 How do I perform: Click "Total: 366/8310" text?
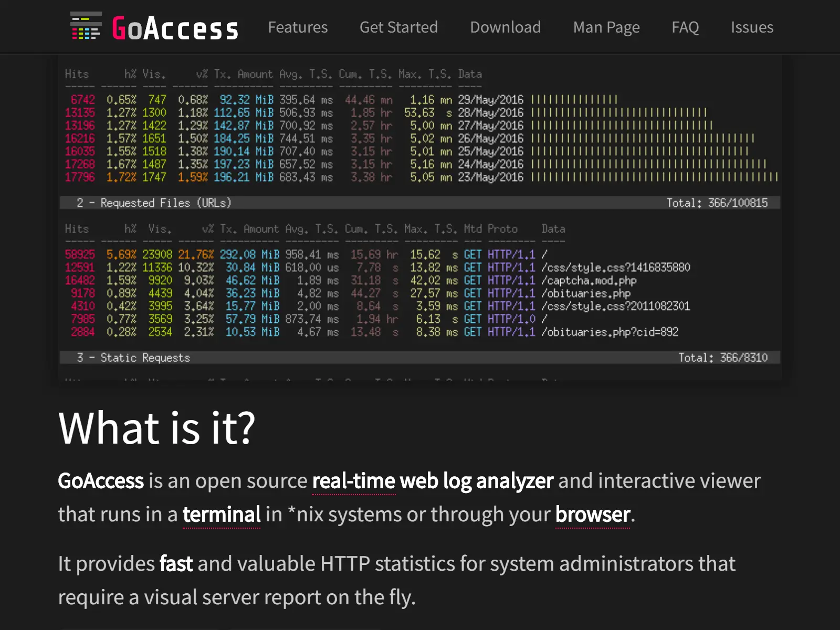(x=722, y=358)
